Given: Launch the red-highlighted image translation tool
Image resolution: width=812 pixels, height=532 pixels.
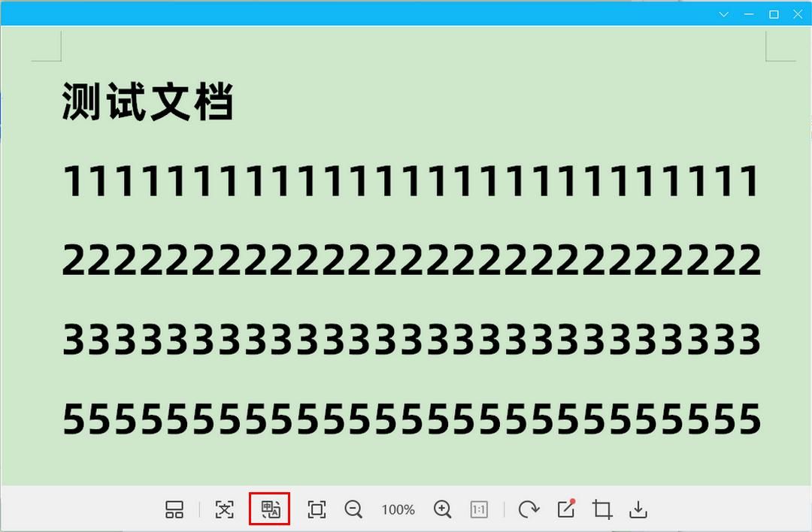Looking at the screenshot, I should [x=269, y=509].
